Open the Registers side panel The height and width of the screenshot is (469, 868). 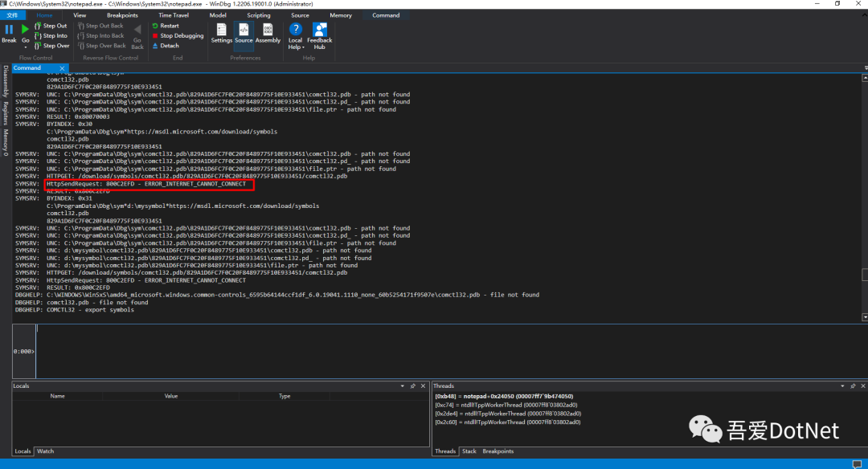tap(6, 113)
